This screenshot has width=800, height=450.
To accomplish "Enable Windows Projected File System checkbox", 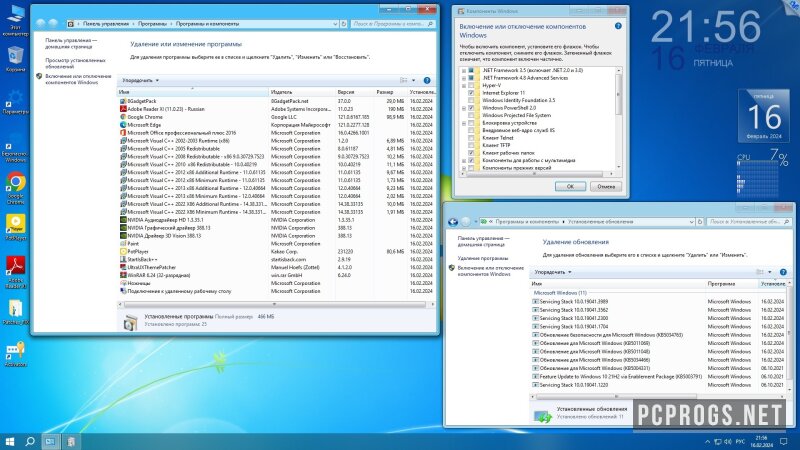I will tap(471, 115).
